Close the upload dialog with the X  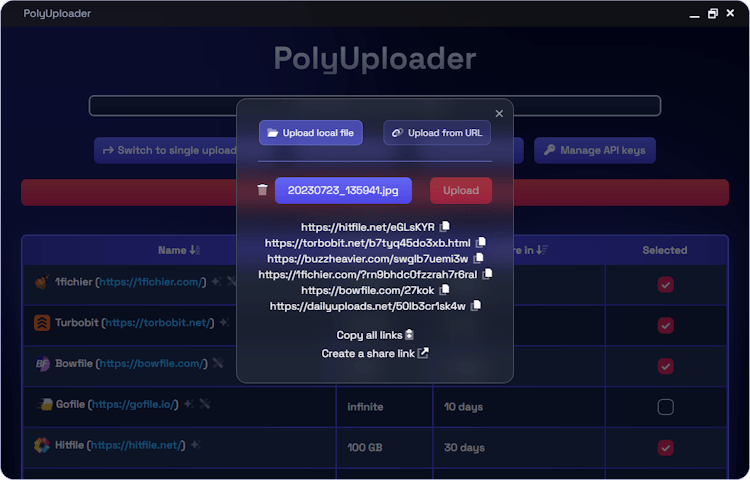(499, 113)
